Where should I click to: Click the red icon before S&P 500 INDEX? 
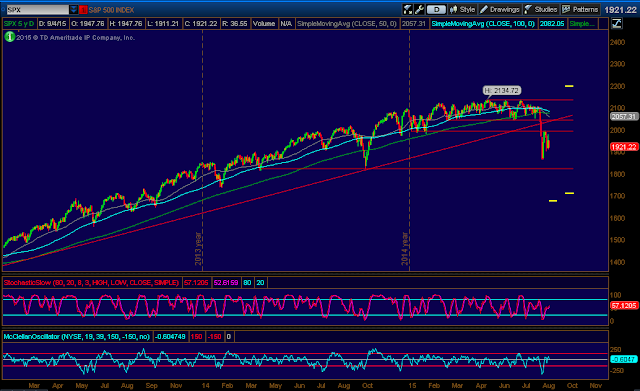click(83, 9)
